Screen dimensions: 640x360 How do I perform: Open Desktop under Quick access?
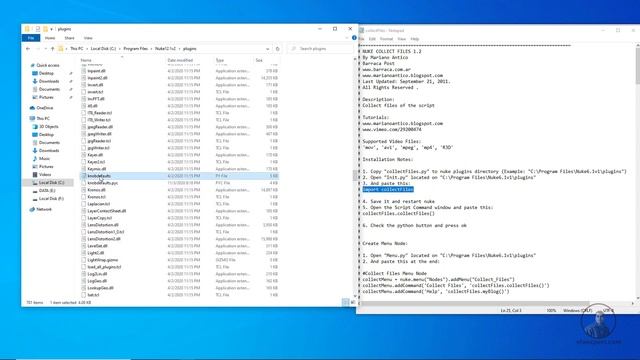43,73
